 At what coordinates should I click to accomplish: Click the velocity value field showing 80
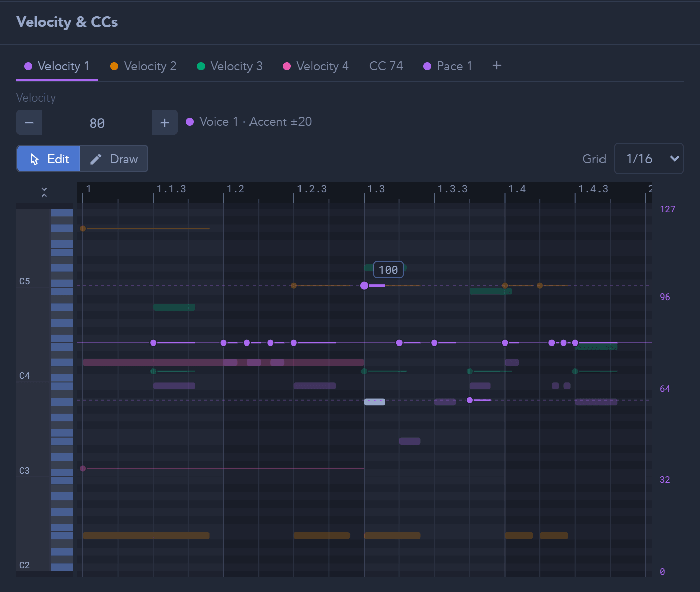click(x=97, y=123)
